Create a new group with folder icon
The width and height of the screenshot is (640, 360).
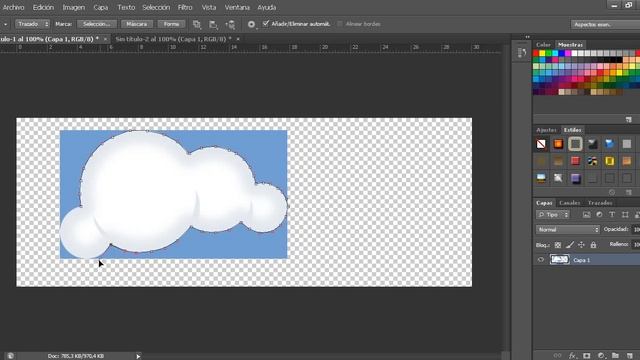[x=615, y=356]
